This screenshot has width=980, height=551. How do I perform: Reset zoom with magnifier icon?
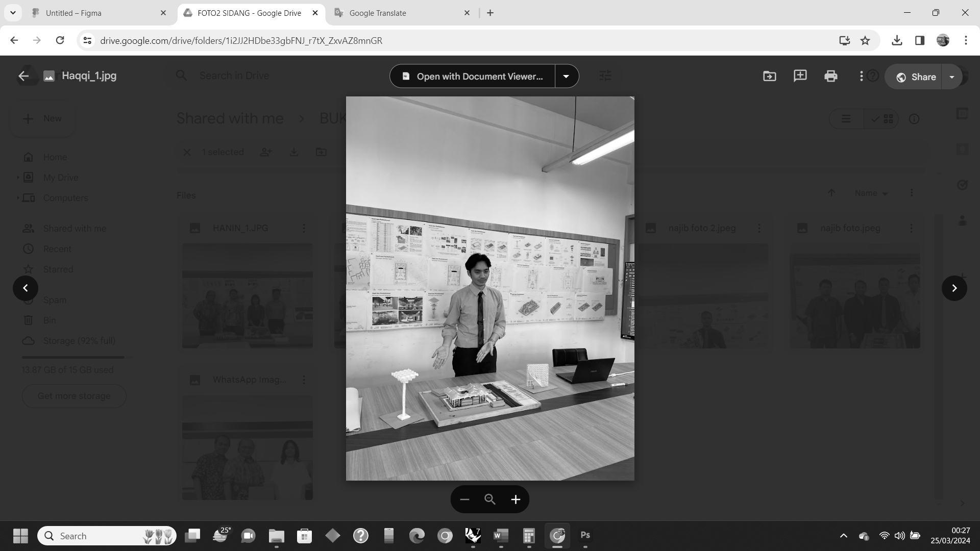pos(490,499)
